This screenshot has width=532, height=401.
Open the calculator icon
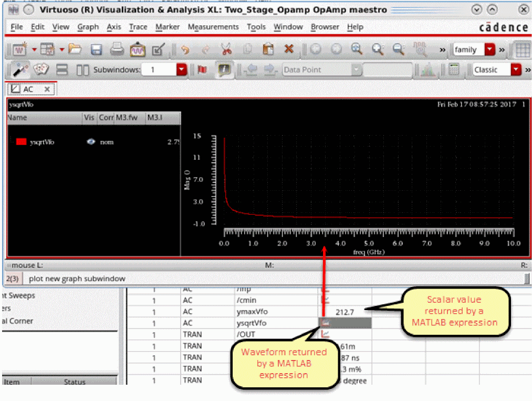454,69
